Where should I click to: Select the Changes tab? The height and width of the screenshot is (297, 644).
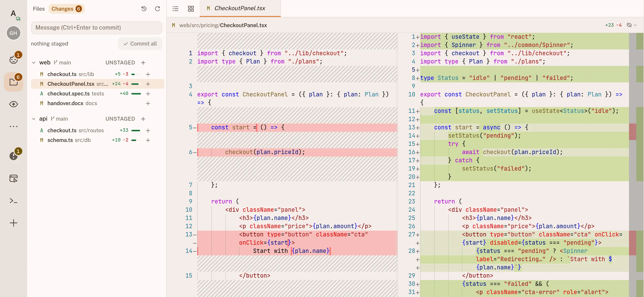click(66, 9)
